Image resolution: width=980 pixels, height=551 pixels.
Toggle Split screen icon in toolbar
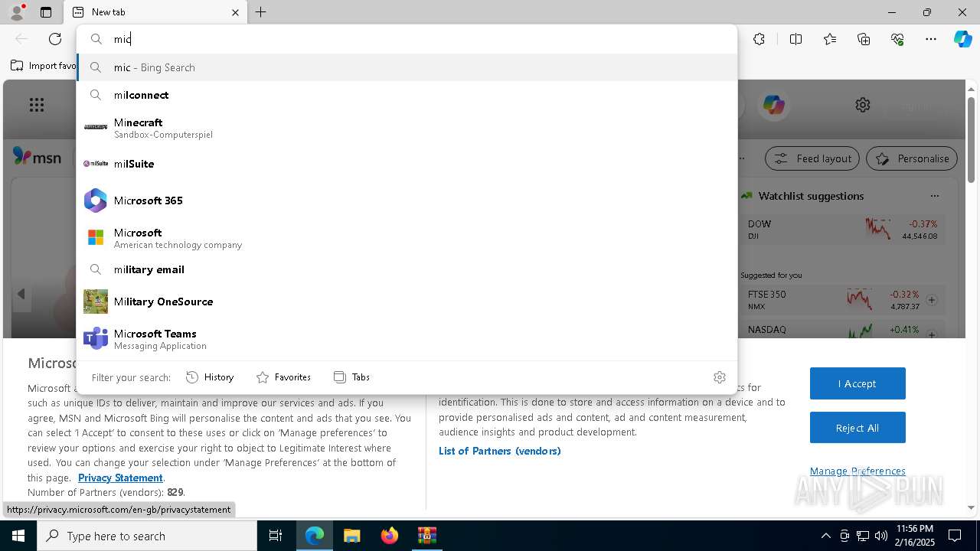[x=795, y=39]
